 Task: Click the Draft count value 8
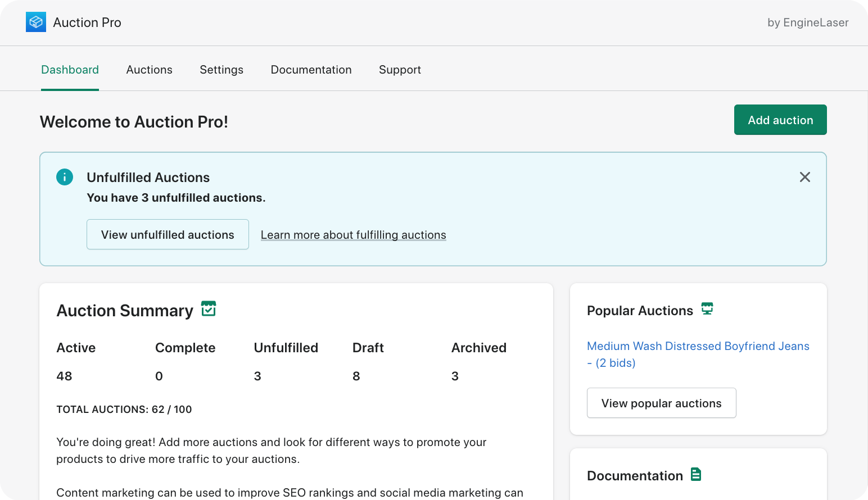point(356,376)
